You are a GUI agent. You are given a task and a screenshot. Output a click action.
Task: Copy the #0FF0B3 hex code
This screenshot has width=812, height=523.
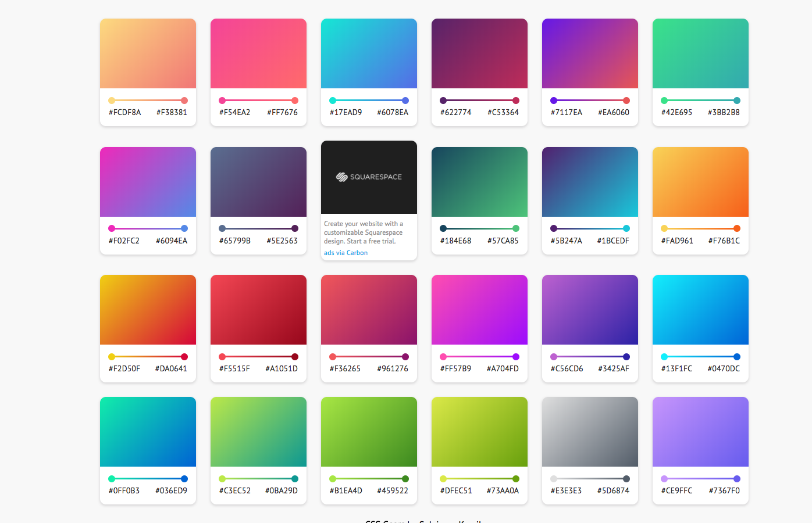coord(124,490)
